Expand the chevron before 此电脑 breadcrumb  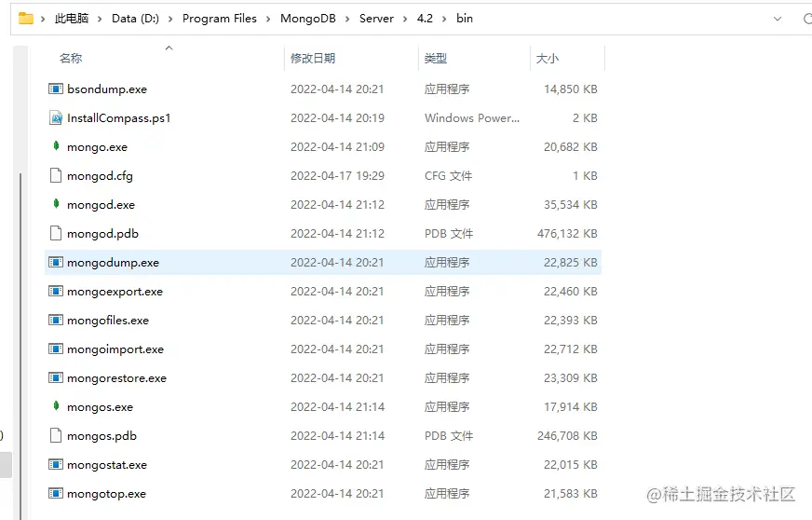click(x=43, y=19)
